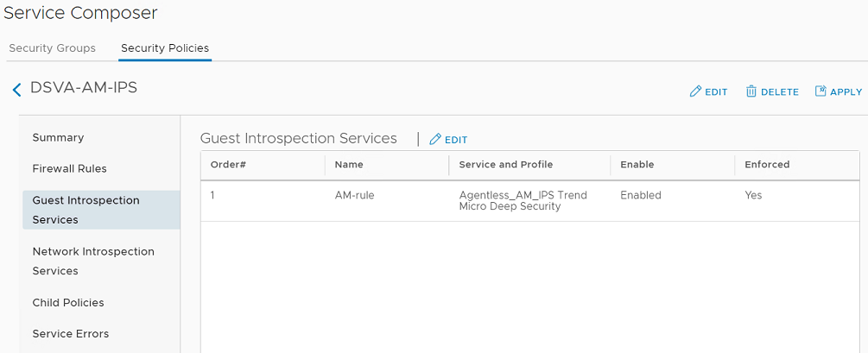View the Service Errors section
Image resolution: width=868 pixels, height=353 pixels.
[x=71, y=334]
